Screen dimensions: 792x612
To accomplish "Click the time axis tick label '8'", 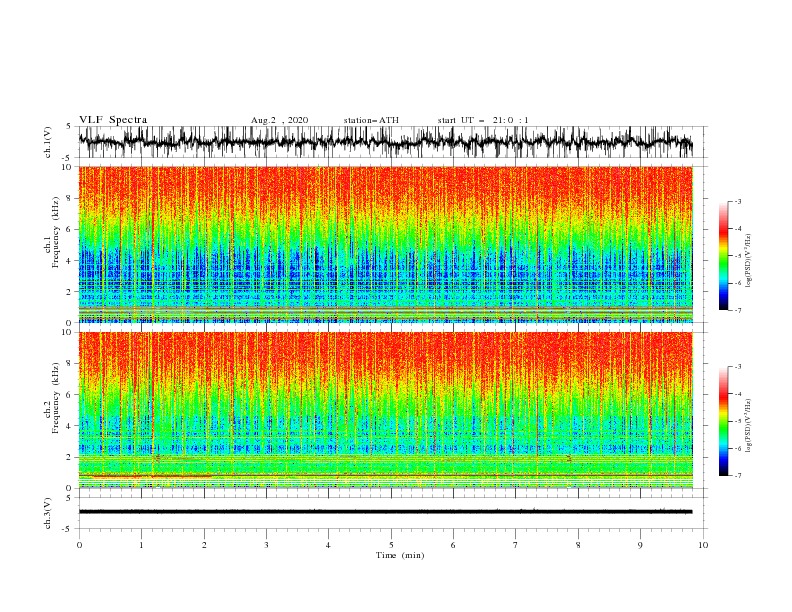I will 578,545.
